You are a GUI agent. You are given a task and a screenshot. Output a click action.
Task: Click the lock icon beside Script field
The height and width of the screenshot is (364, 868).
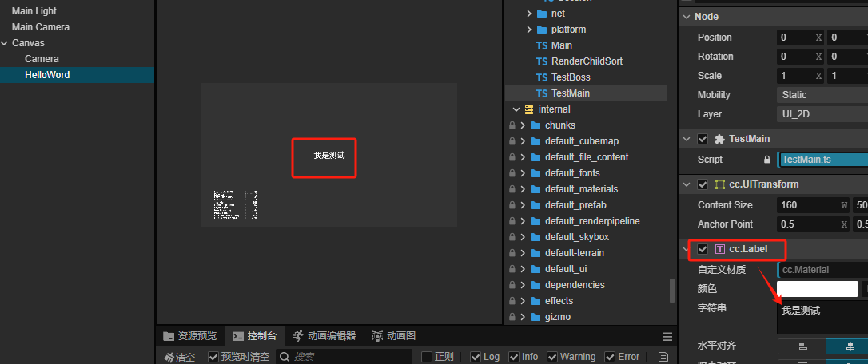[x=766, y=160]
